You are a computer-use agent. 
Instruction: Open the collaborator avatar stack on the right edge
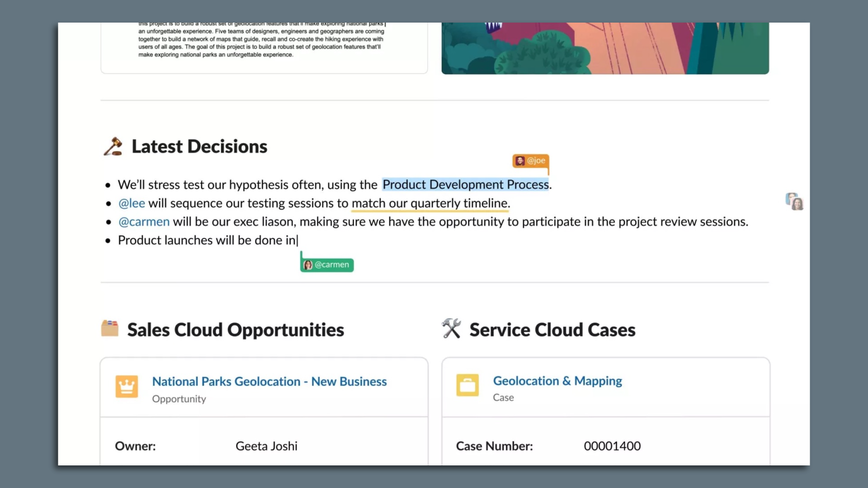click(x=794, y=202)
